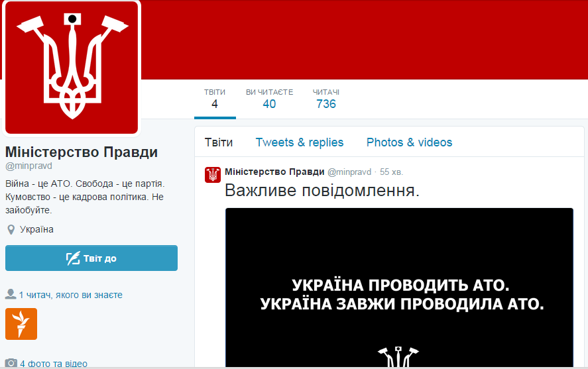Open the large red trident profile picture

[72, 67]
